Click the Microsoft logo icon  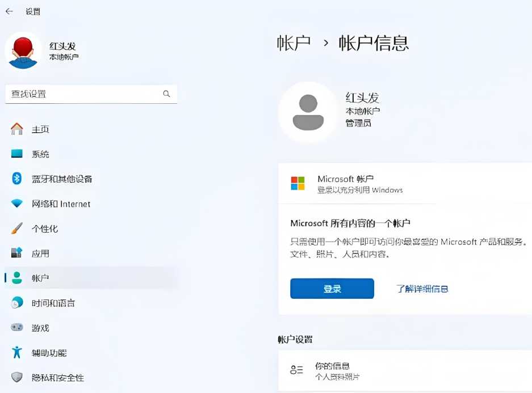coord(298,183)
